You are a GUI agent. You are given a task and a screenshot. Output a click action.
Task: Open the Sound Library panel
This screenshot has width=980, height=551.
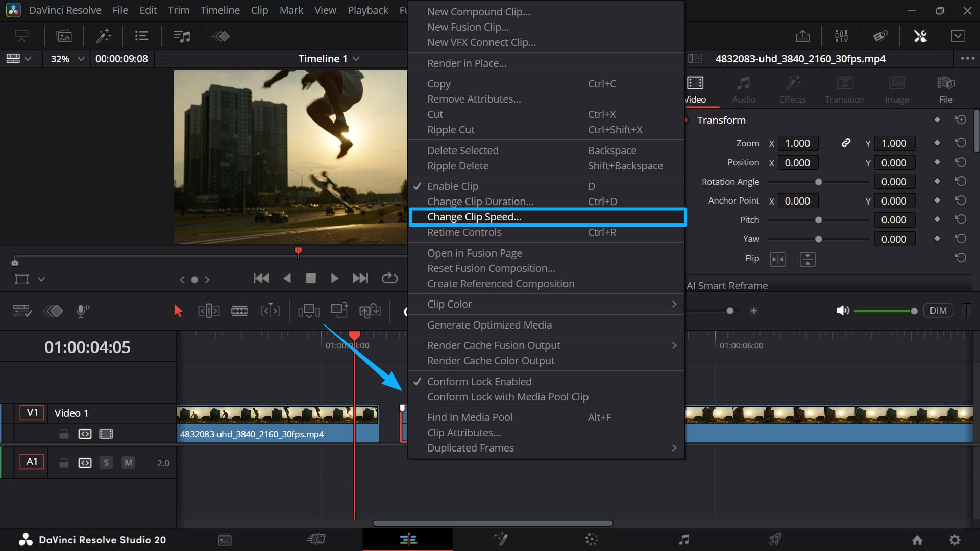click(181, 36)
